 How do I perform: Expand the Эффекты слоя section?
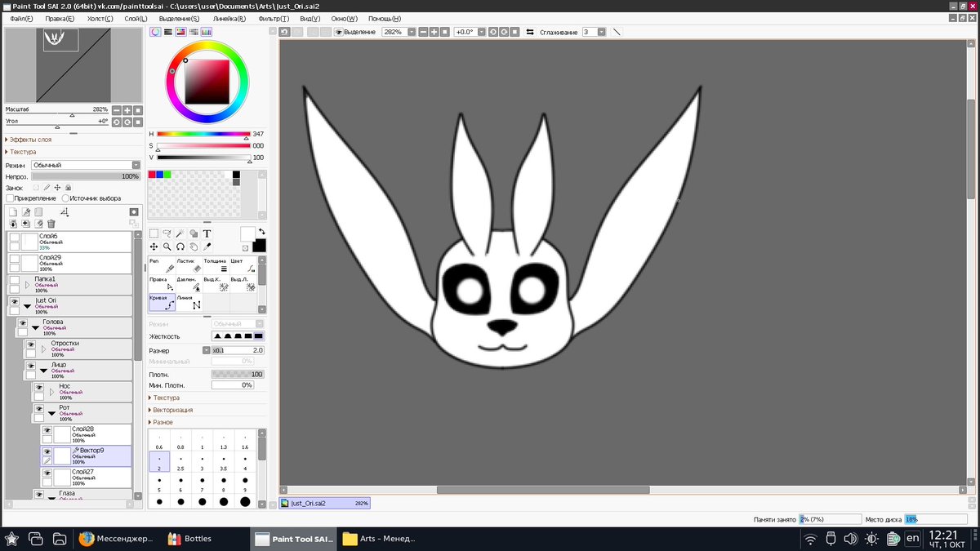tap(31, 140)
